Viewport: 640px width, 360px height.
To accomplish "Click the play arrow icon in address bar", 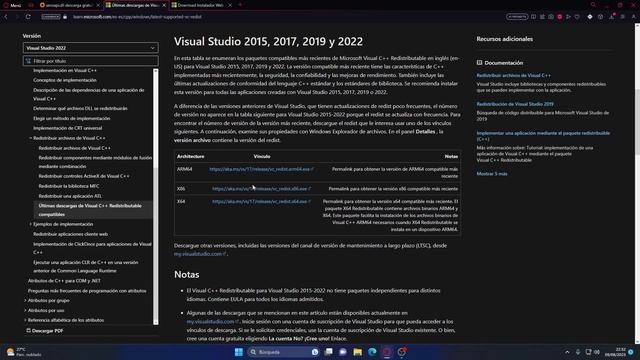I will click(x=568, y=17).
